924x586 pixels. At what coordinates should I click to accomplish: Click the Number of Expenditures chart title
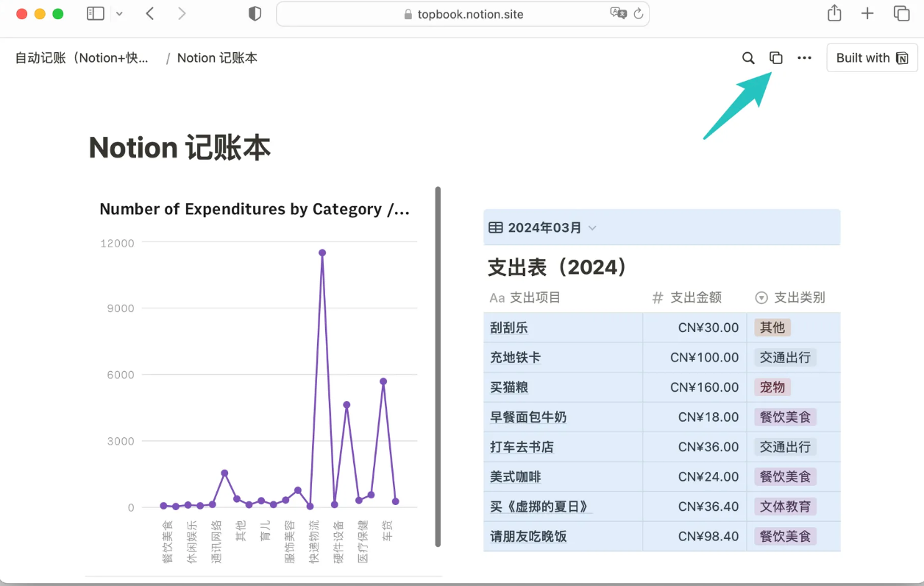[x=255, y=209]
